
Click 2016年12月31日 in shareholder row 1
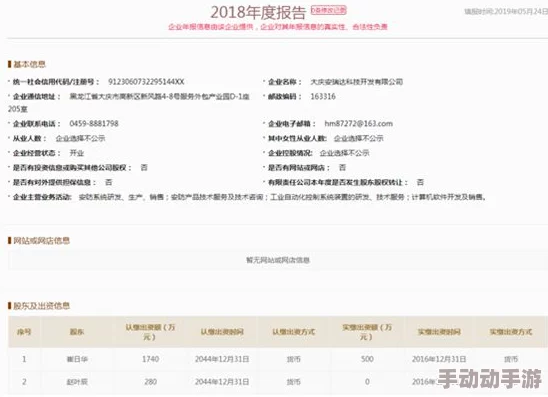pyautogui.click(x=439, y=359)
